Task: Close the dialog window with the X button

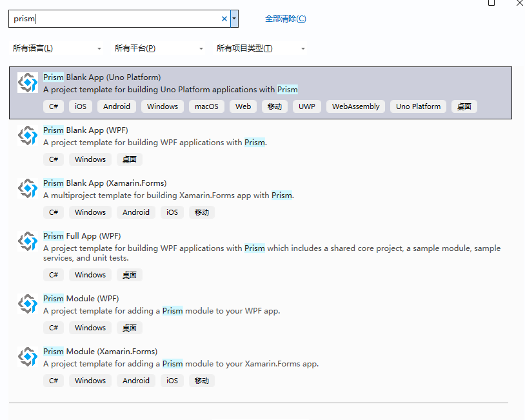Action: [520, 3]
